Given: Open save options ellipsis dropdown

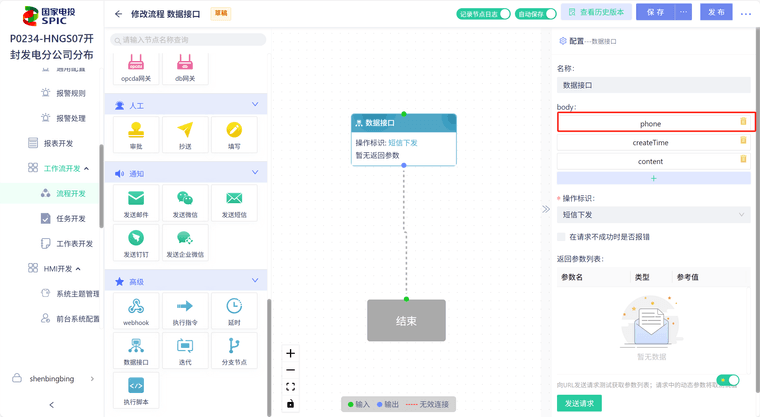Looking at the screenshot, I should pyautogui.click(x=683, y=12).
